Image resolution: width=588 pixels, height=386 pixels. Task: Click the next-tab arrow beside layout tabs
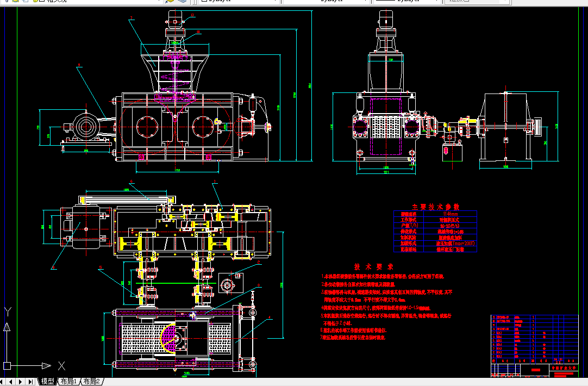pyautogui.click(x=21, y=382)
